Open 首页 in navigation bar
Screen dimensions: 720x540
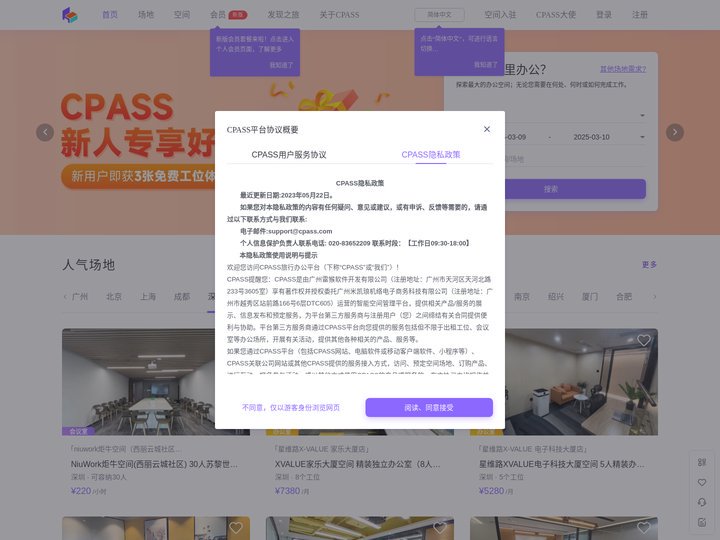pos(110,15)
